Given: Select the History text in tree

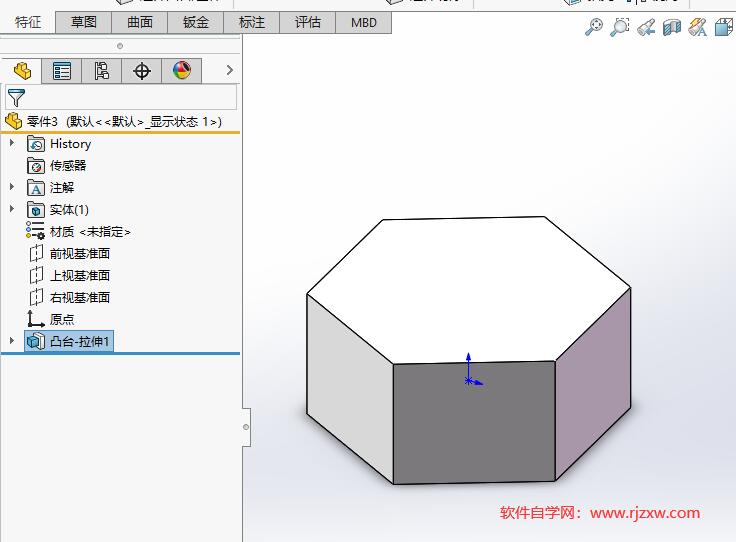Looking at the screenshot, I should [70, 144].
